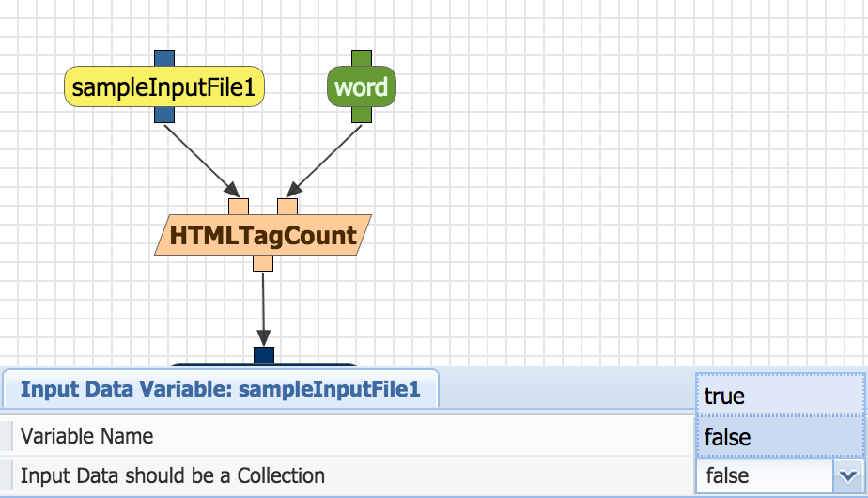The width and height of the screenshot is (868, 498).
Task: Click the output port below HTMLTagCount
Action: [x=263, y=262]
